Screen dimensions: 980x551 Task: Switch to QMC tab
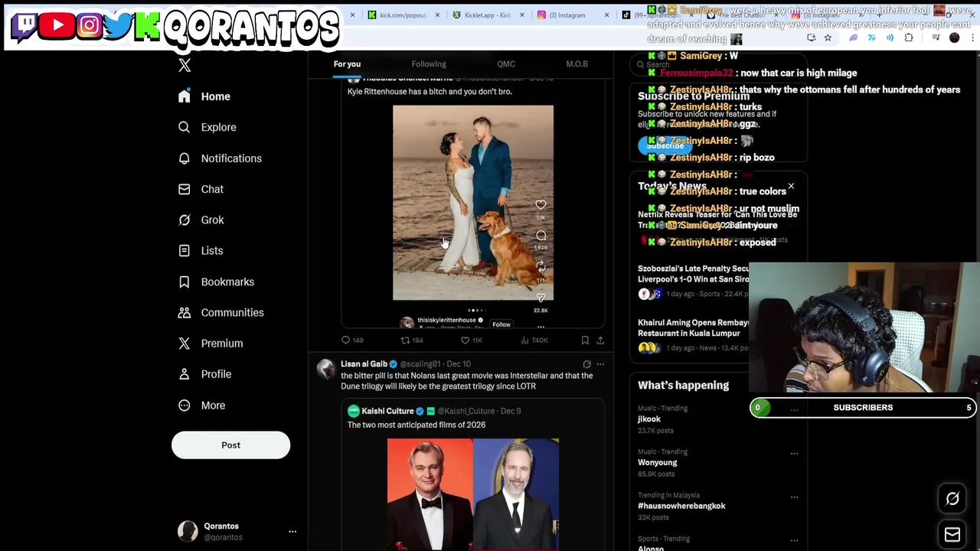506,64
